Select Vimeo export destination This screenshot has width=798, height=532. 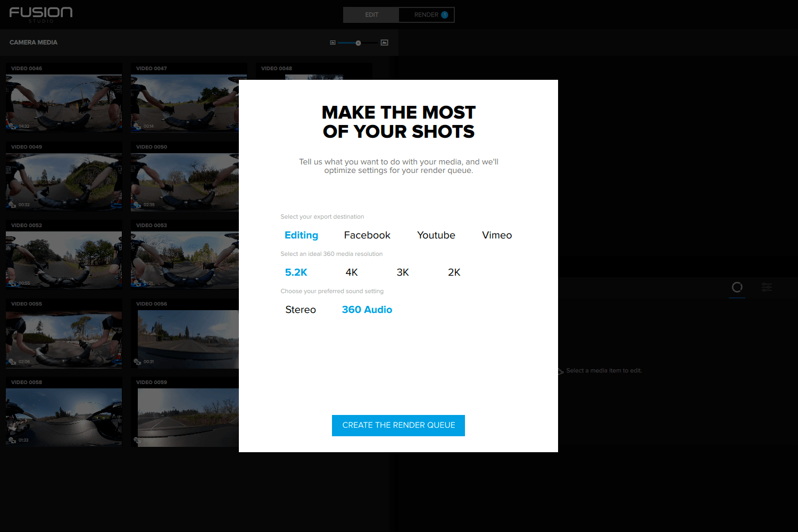pos(497,235)
